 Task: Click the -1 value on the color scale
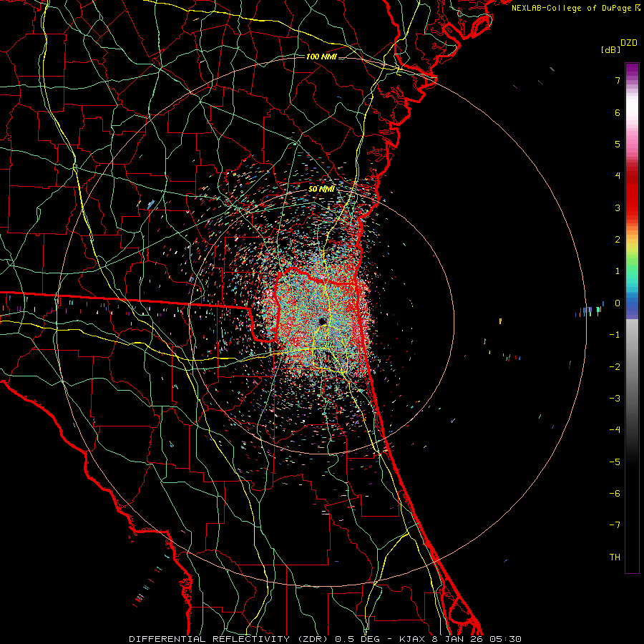[x=615, y=335]
